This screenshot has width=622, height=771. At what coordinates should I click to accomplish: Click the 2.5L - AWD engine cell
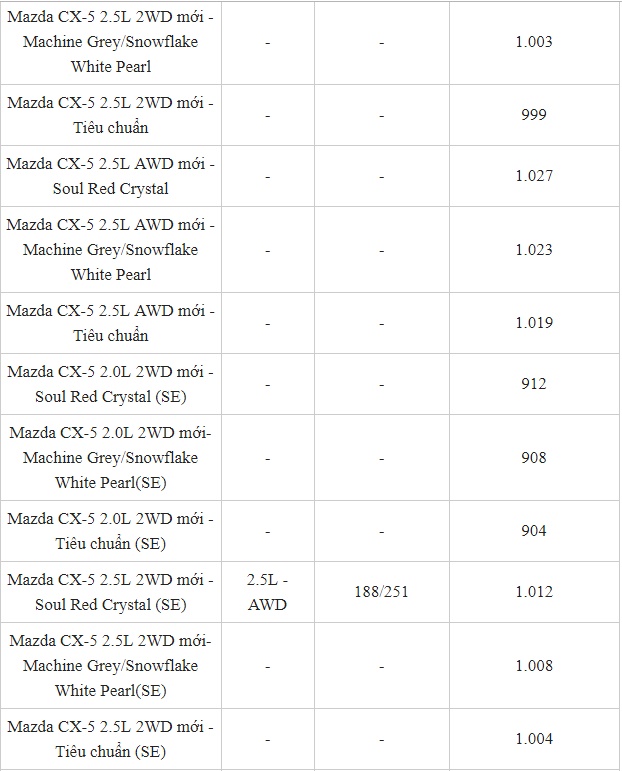[x=267, y=592]
